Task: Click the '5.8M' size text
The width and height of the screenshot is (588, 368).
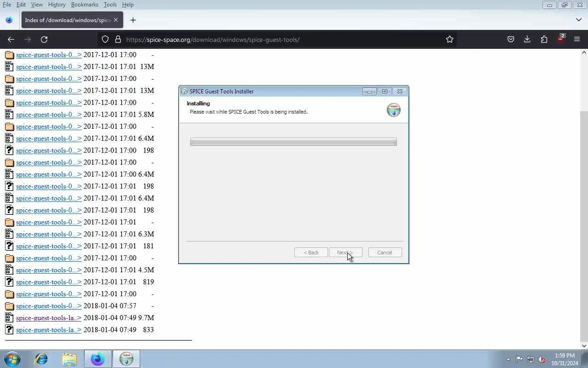Action: coord(146,115)
